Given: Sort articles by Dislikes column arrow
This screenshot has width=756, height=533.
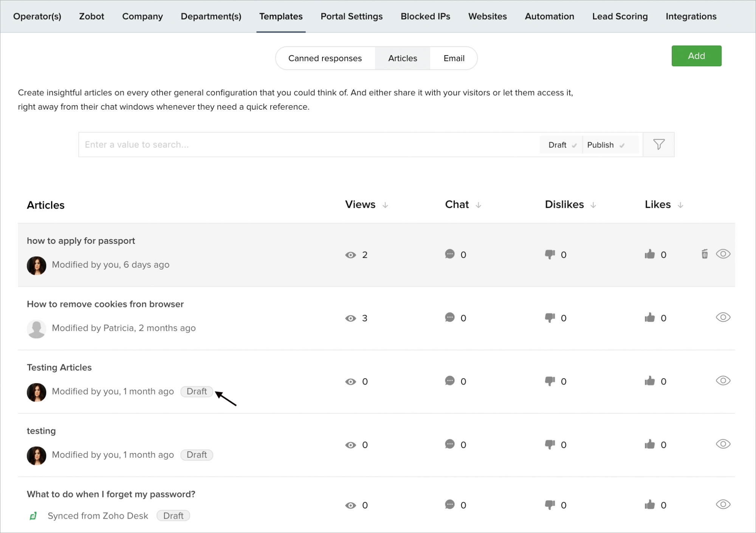Looking at the screenshot, I should coord(593,205).
